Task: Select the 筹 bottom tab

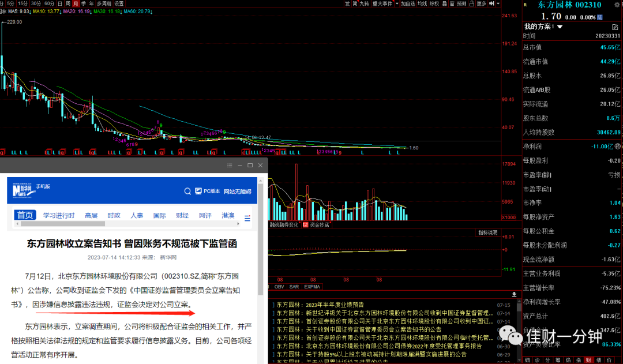Action: click(x=558, y=360)
